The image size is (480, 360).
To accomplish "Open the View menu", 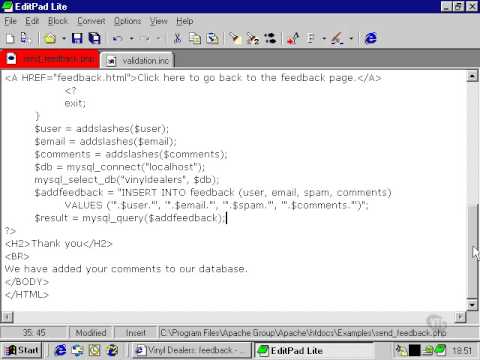I will tap(158, 21).
